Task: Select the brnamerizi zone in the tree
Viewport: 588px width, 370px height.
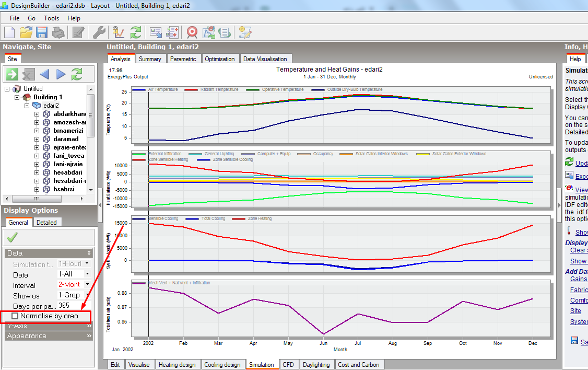Action: click(68, 131)
